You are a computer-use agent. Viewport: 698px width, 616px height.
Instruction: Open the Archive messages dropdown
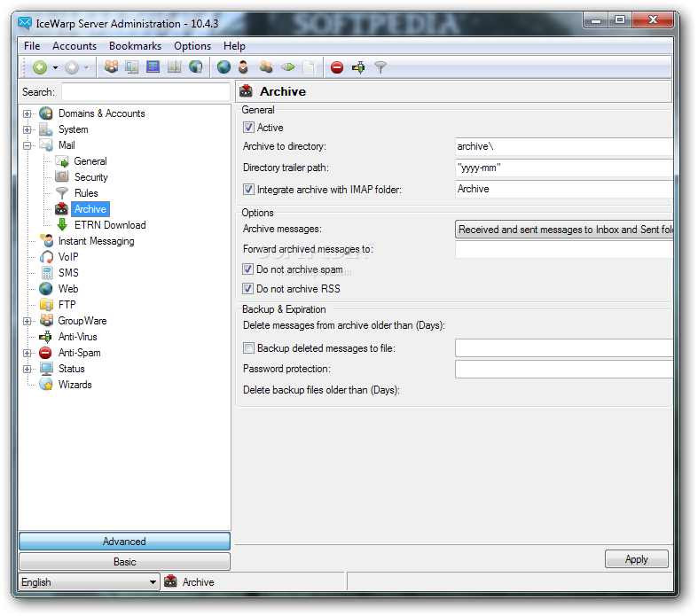(x=563, y=230)
